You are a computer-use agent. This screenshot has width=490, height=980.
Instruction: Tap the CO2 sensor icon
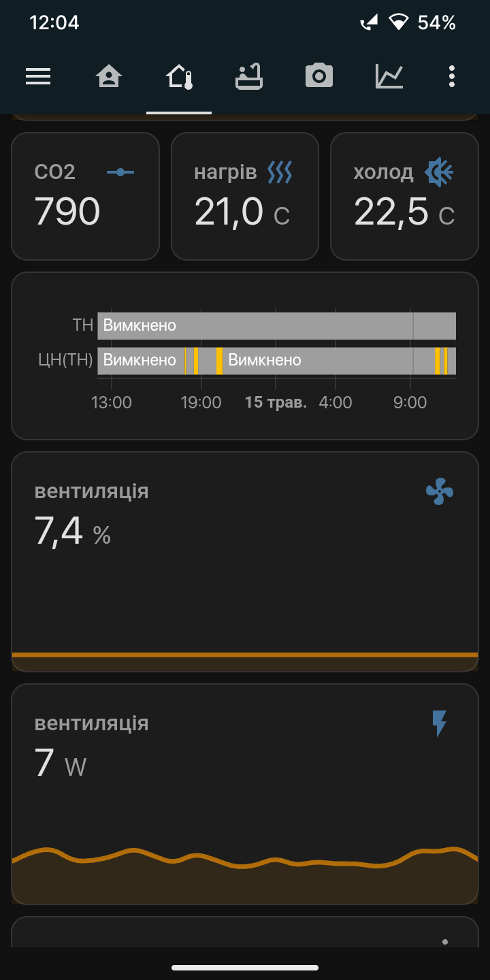(x=120, y=172)
